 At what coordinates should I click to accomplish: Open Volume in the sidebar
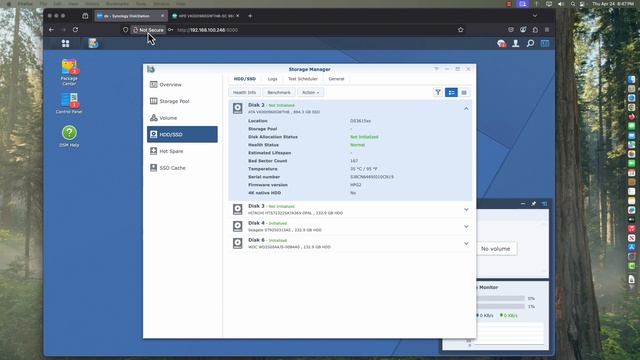pyautogui.click(x=182, y=118)
